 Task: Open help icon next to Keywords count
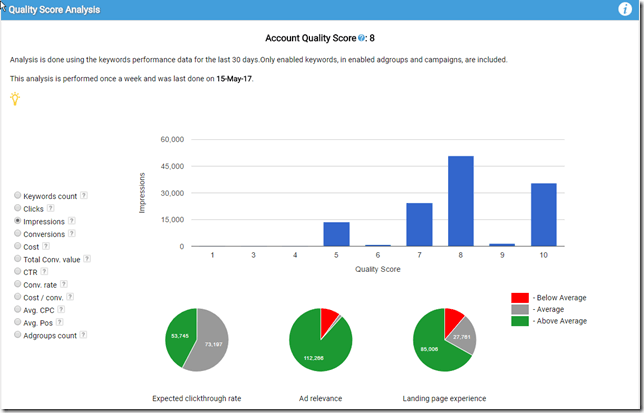coord(84,196)
